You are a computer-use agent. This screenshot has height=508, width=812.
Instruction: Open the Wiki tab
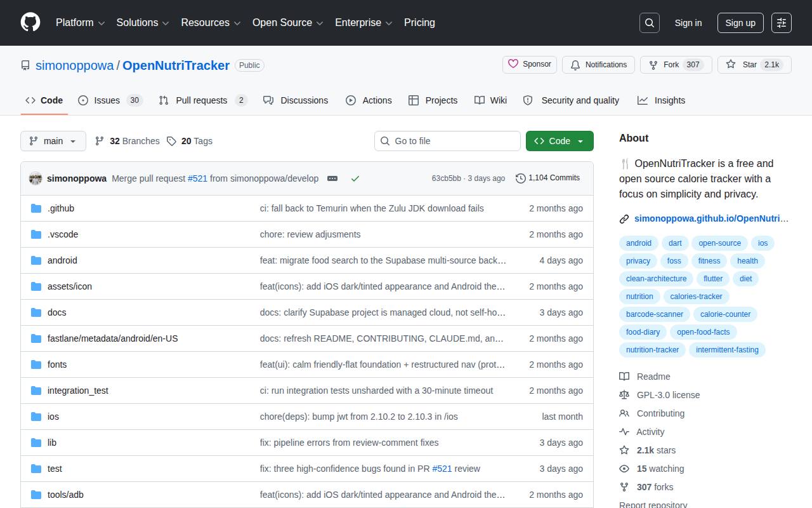(x=490, y=100)
